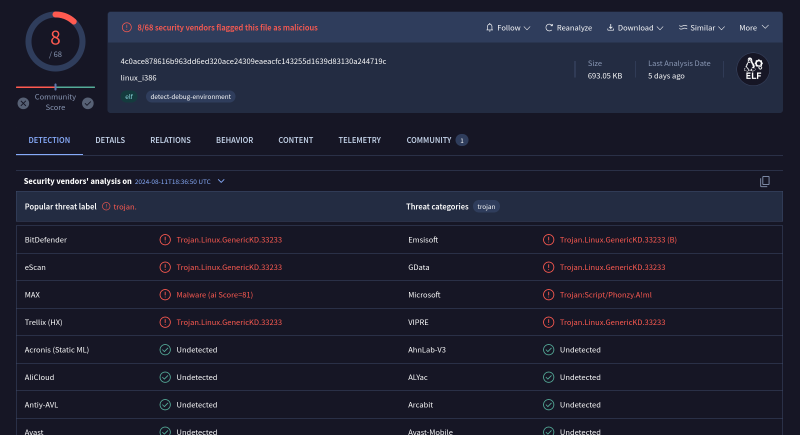Viewport: 800px width, 435px height.
Task: Click the green check icon for Arcabit
Action: 548,405
